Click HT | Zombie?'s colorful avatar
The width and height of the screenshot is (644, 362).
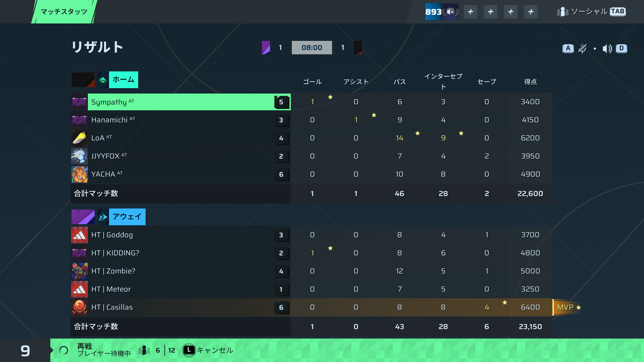(x=79, y=271)
